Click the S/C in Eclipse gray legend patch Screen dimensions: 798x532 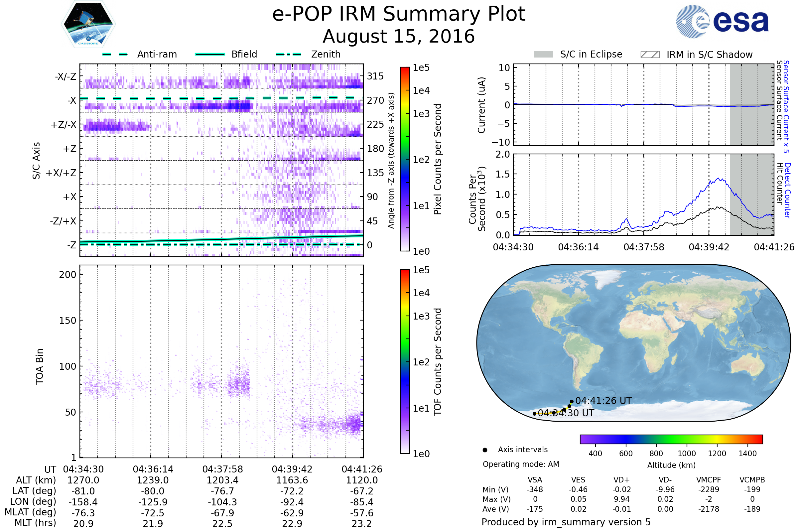pyautogui.click(x=544, y=55)
